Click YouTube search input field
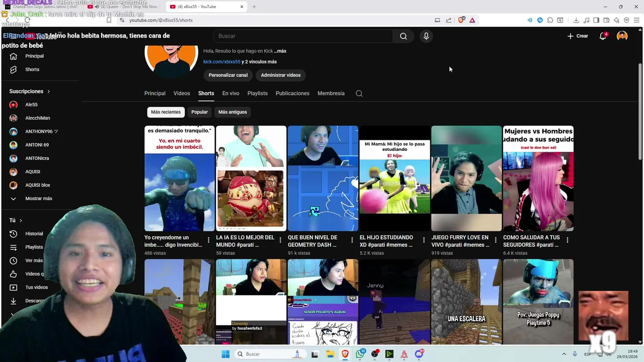 click(x=303, y=36)
